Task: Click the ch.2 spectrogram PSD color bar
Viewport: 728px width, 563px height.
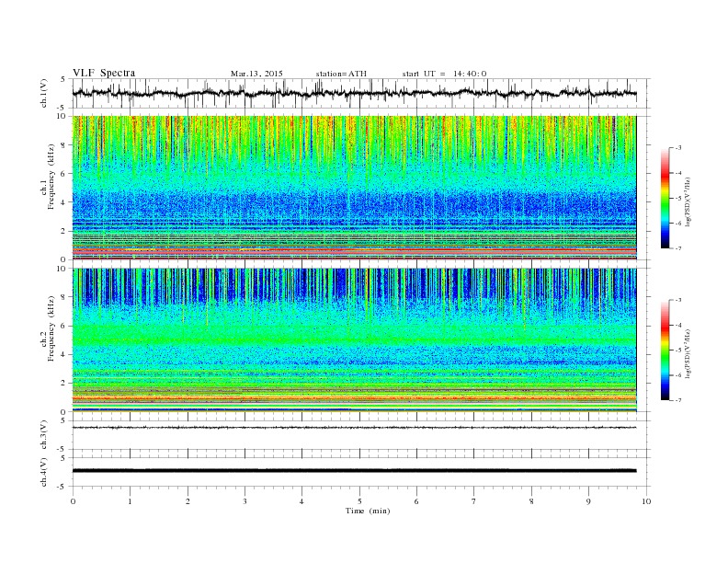Action: pyautogui.click(x=665, y=350)
